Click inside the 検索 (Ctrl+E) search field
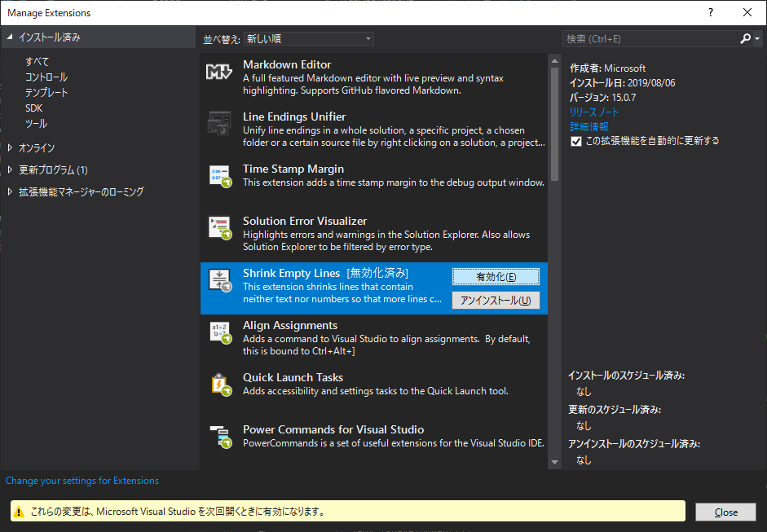This screenshot has width=767, height=532. coord(644,37)
